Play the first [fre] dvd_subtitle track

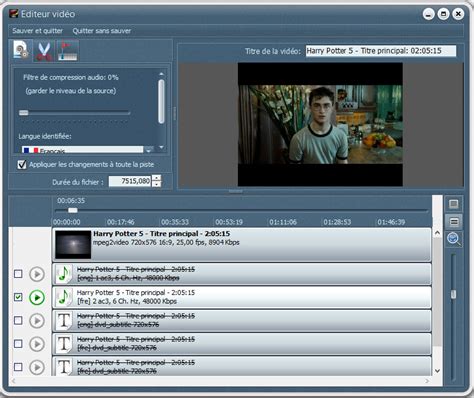tap(37, 344)
